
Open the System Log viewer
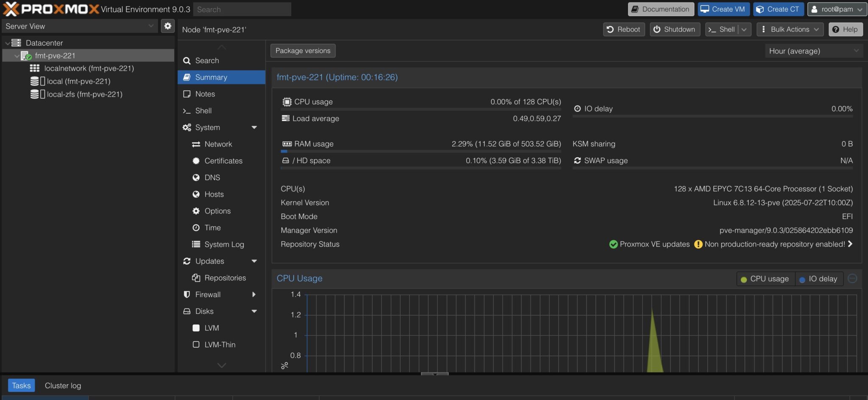(x=224, y=244)
